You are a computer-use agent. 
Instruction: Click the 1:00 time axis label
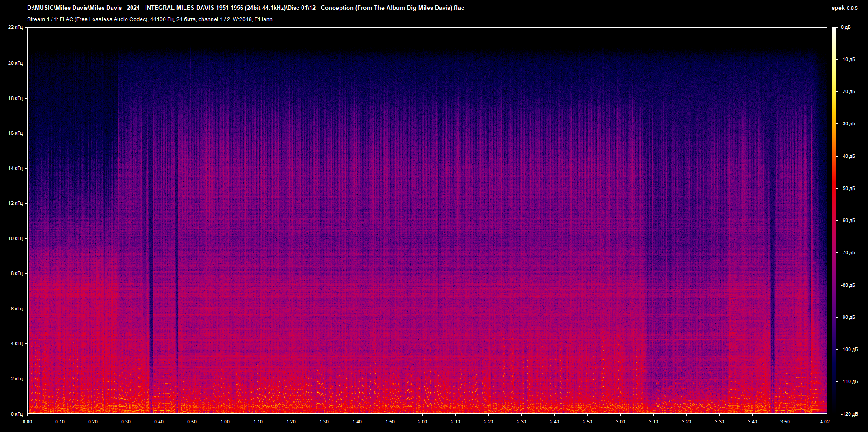click(x=225, y=422)
